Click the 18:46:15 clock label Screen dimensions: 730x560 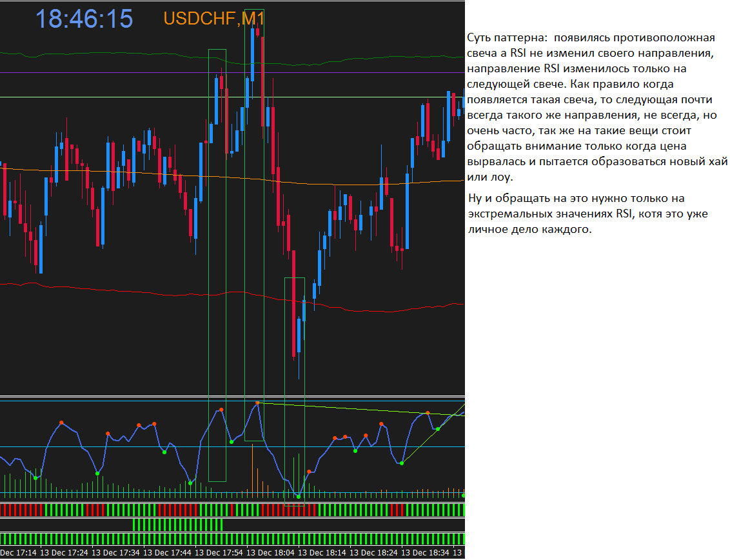[84, 19]
